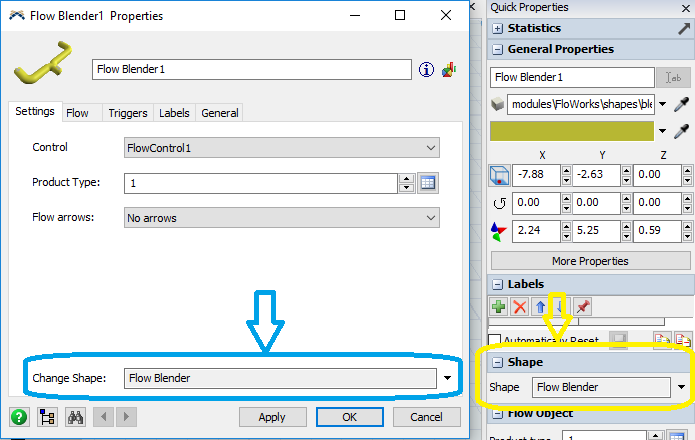This screenshot has height=440, width=695.
Task: Collapse the General Properties section
Action: click(x=497, y=49)
